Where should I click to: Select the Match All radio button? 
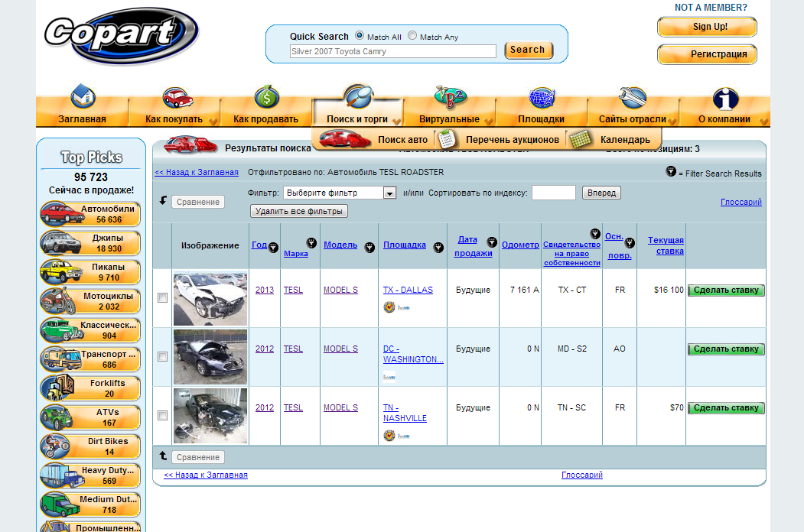360,36
